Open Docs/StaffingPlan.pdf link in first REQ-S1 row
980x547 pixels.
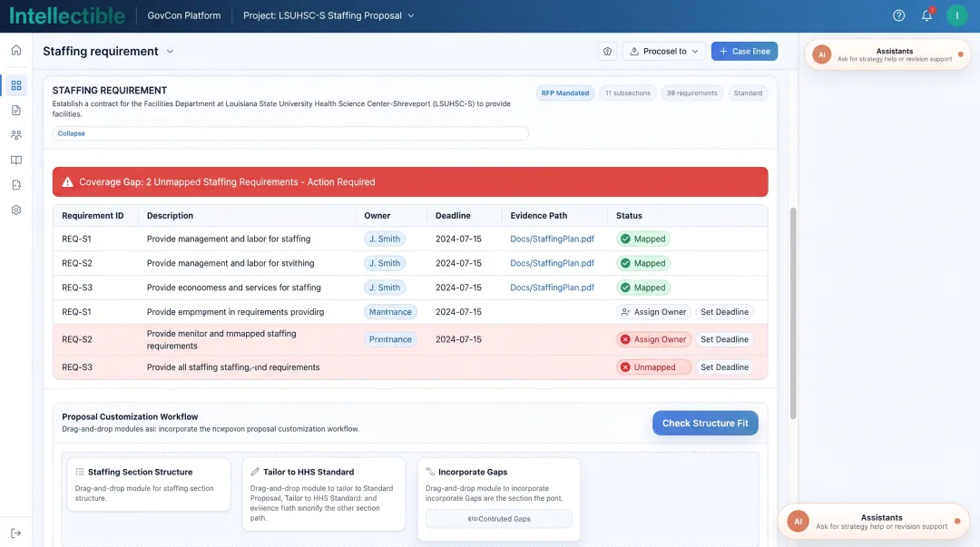552,239
